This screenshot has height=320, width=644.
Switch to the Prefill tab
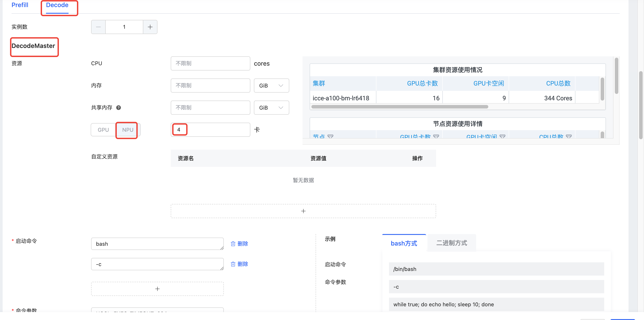coord(20,5)
